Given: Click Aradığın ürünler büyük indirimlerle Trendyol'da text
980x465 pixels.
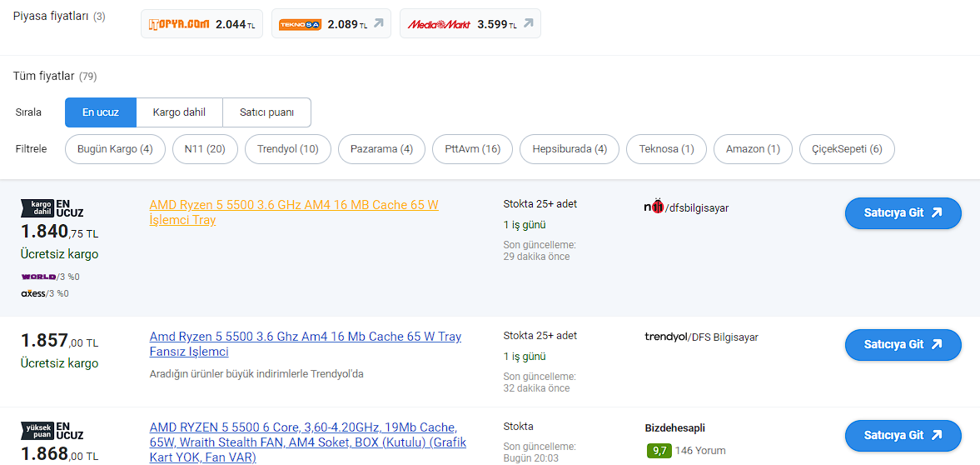Looking at the screenshot, I should [256, 374].
